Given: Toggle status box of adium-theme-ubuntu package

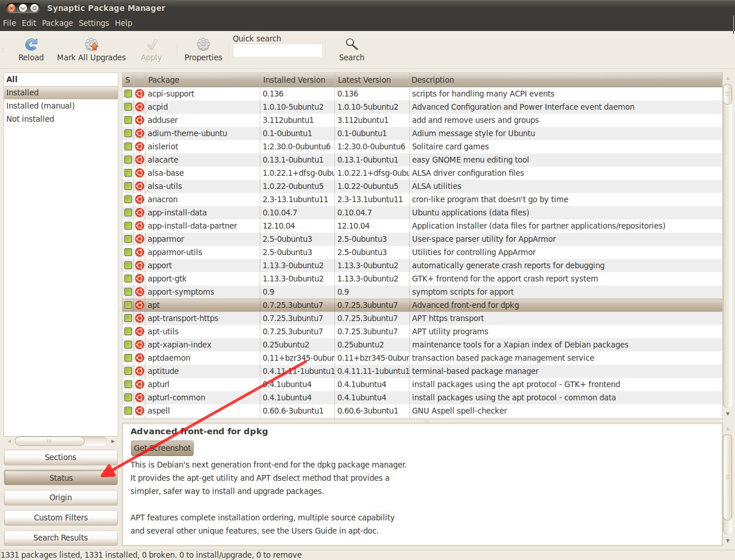Looking at the screenshot, I should pos(128,133).
